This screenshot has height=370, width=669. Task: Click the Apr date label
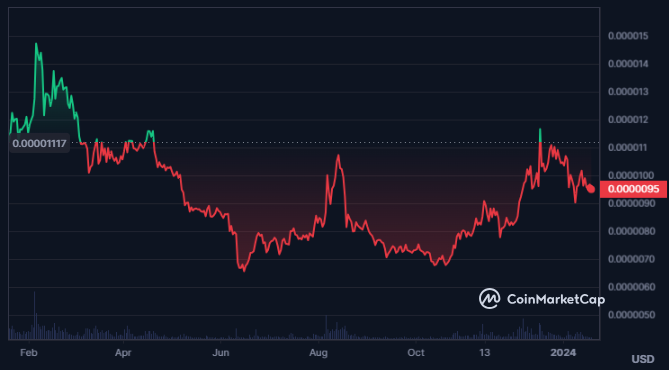pyautogui.click(x=123, y=353)
